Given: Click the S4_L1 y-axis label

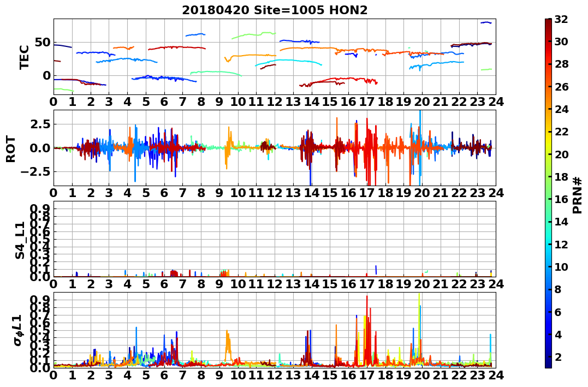Looking at the screenshot, I should (x=20, y=240).
